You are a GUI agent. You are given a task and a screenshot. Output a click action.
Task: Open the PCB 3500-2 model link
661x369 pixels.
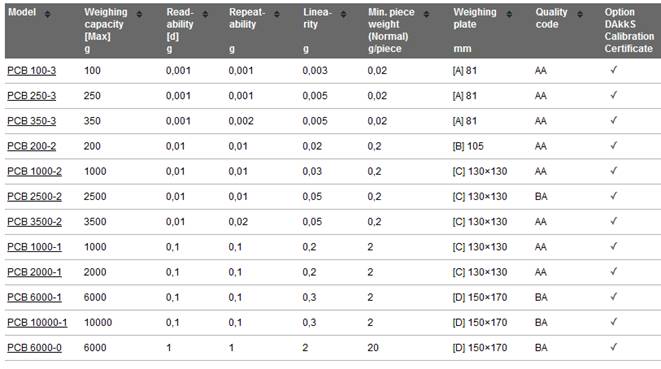click(x=35, y=222)
